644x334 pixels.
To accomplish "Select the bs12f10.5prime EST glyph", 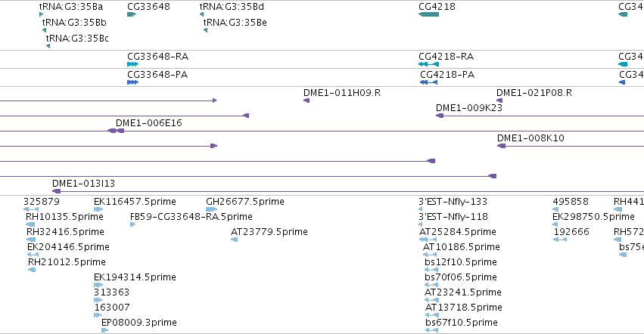I will (431, 270).
